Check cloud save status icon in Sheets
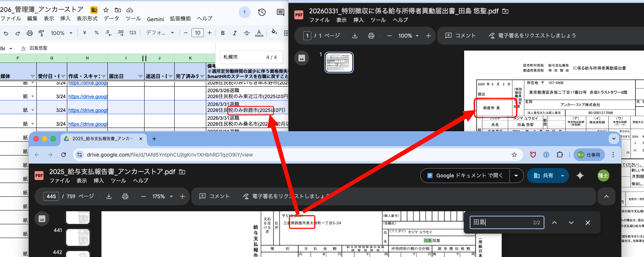The height and width of the screenshot is (257, 644). pyautogui.click(x=130, y=10)
